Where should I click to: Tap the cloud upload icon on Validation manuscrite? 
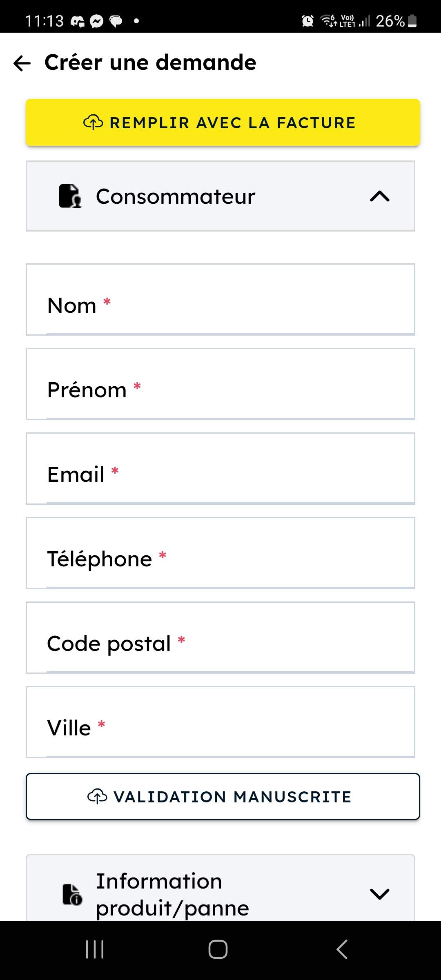click(x=97, y=797)
